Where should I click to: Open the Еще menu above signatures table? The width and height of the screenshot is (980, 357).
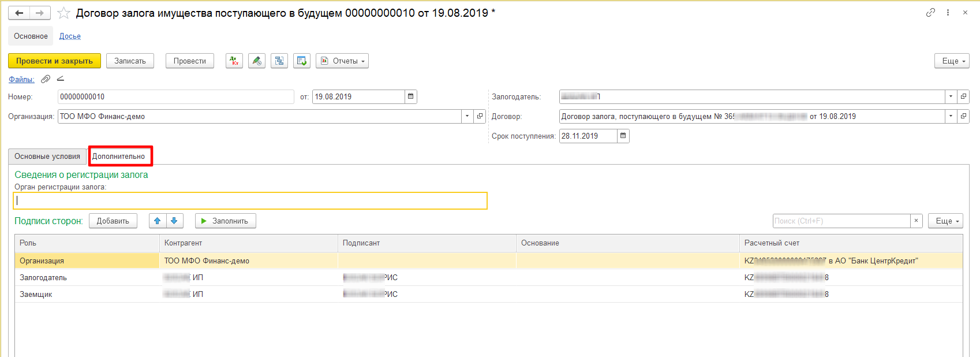coord(945,221)
